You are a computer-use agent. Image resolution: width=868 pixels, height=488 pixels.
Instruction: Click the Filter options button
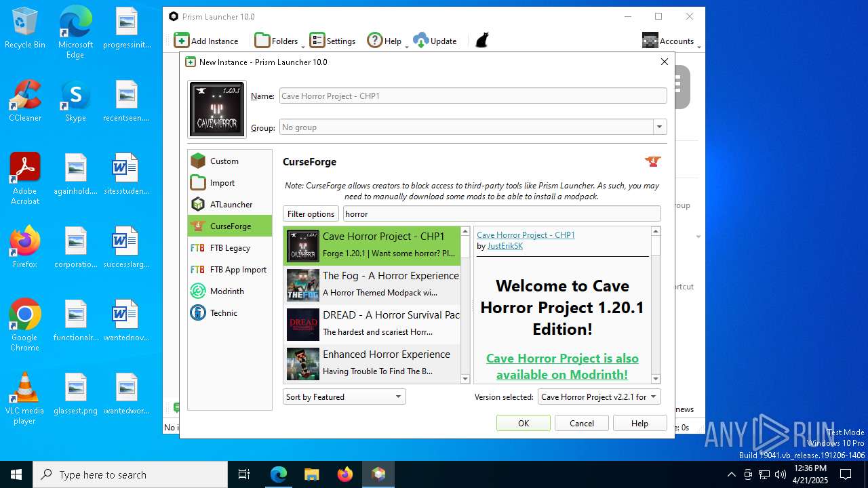pos(311,213)
